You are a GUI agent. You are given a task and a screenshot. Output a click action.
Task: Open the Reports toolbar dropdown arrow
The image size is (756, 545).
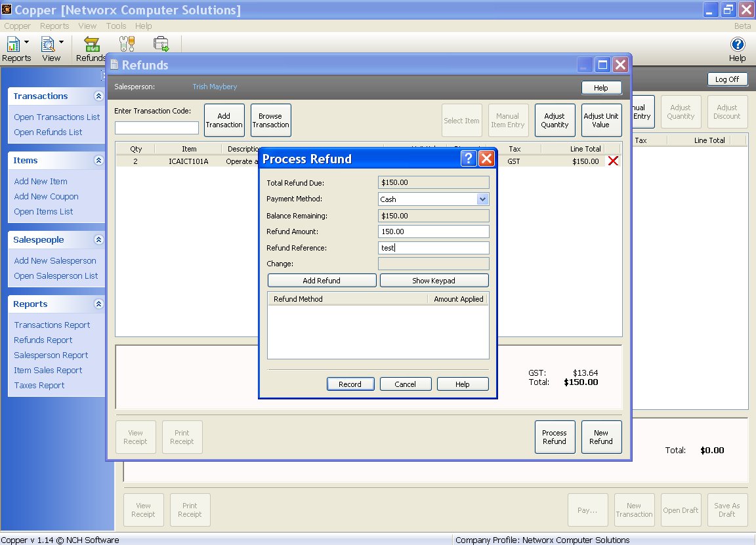tap(26, 42)
